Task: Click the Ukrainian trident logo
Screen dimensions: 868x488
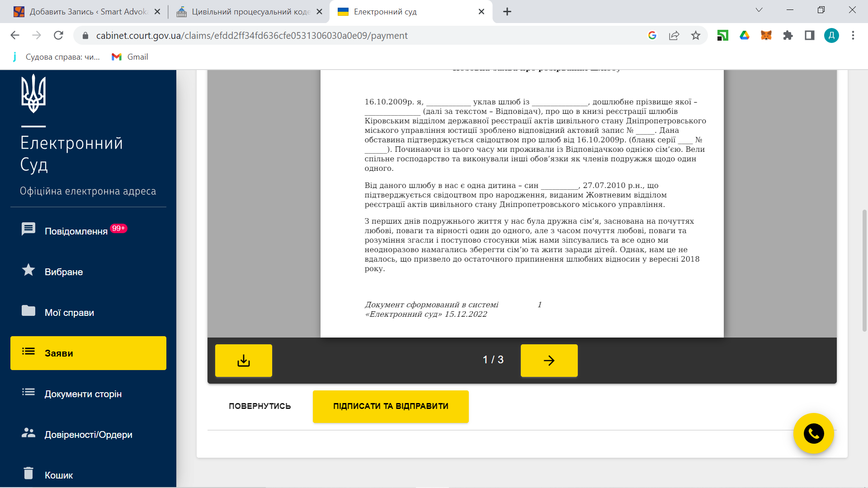Action: tap(33, 94)
